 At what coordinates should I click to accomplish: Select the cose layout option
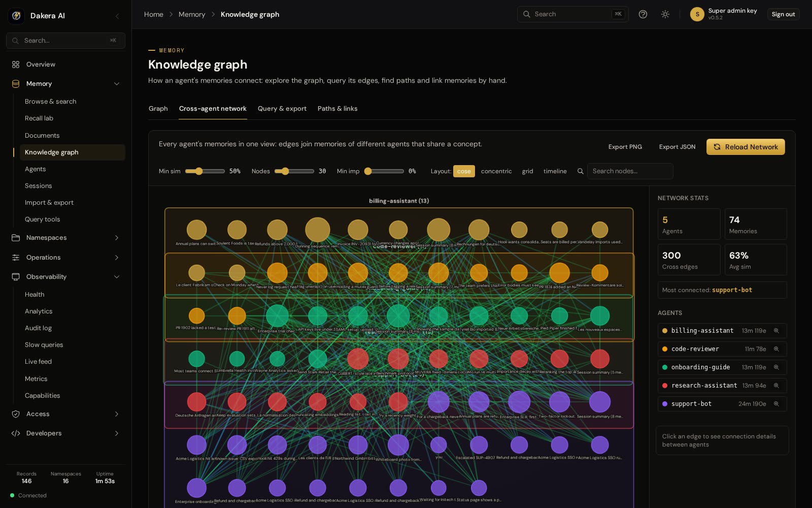464,171
